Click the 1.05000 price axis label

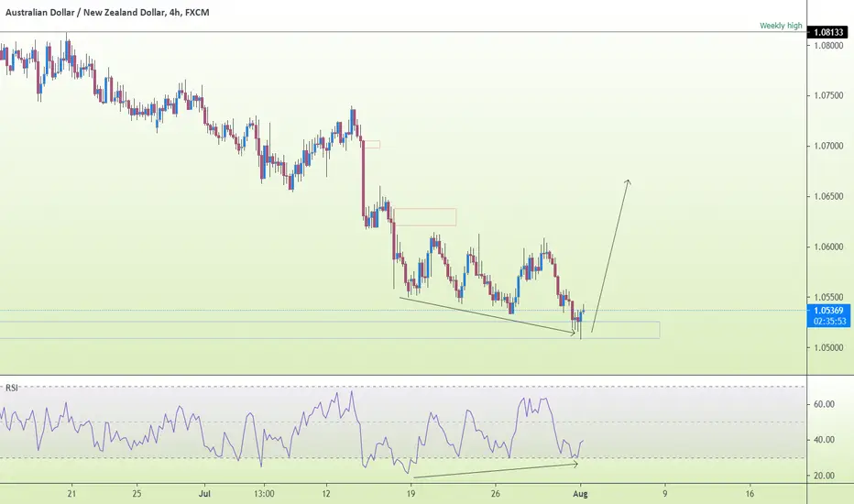click(827, 347)
